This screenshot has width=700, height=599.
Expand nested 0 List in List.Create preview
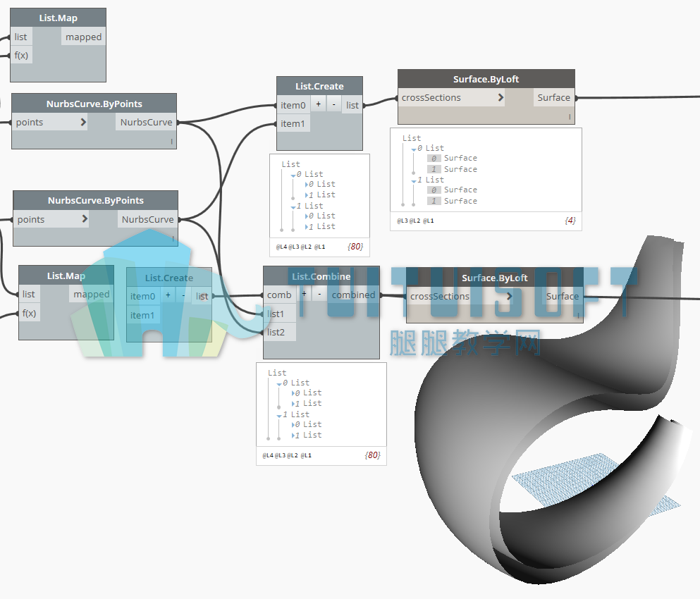(306, 185)
